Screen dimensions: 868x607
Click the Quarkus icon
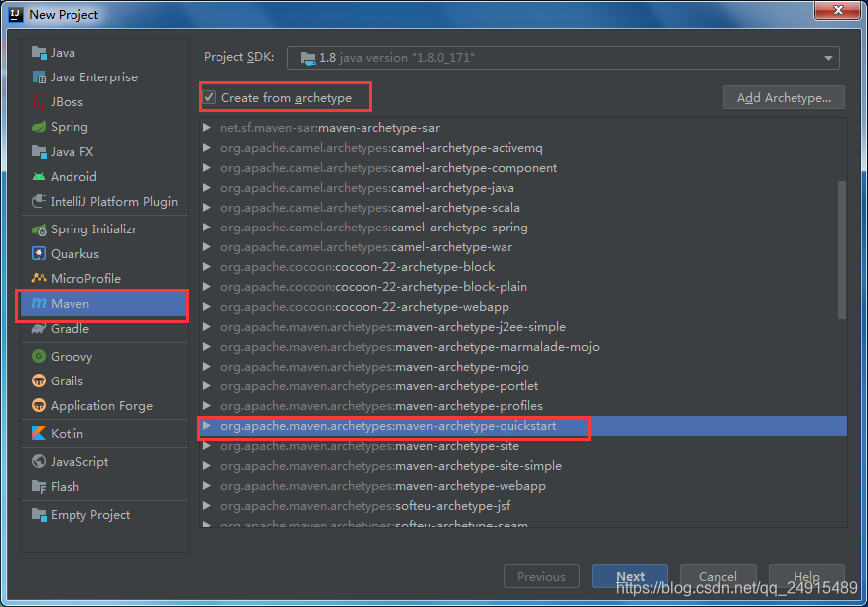coord(39,254)
